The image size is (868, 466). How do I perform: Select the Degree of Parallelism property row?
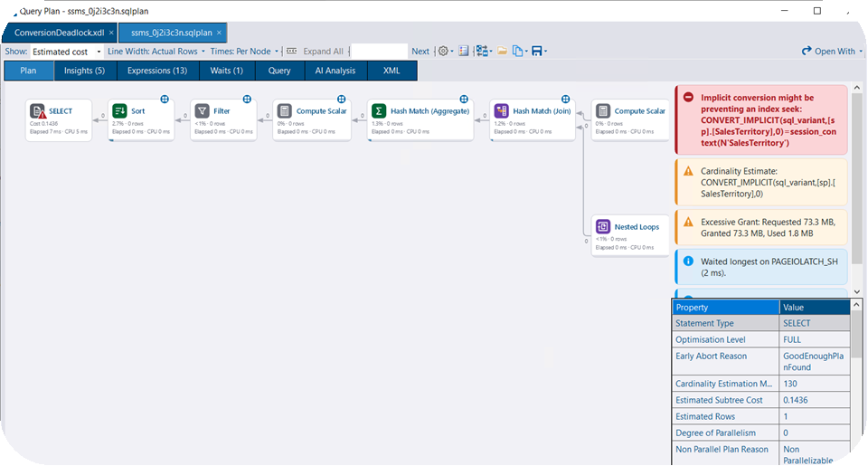click(761, 433)
